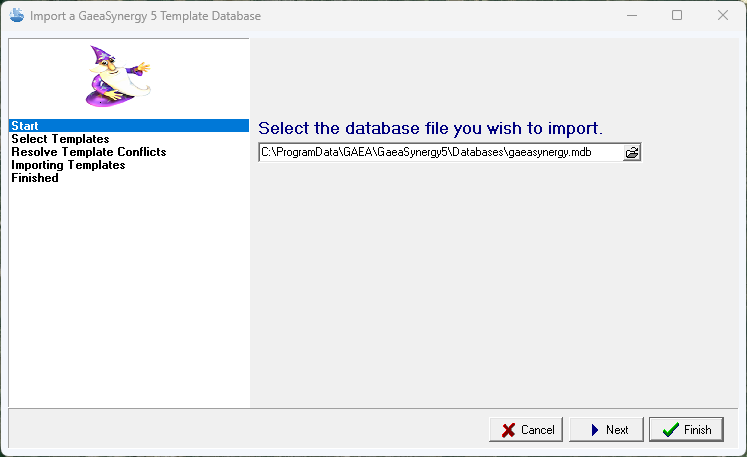
Task: Choose the Importing Templates step
Action: pos(68,165)
